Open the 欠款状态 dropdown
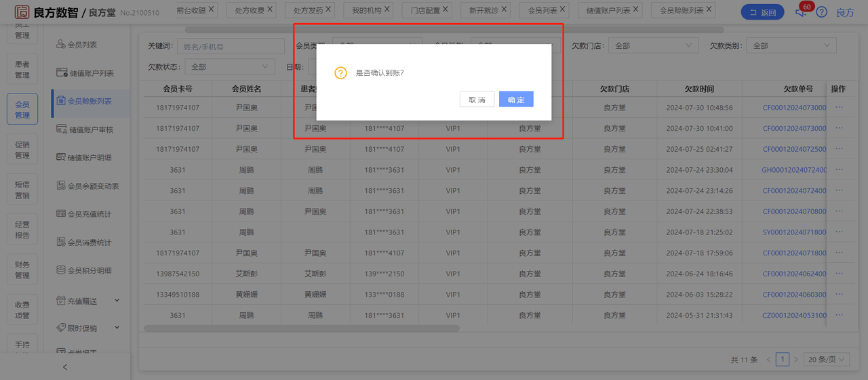Viewport: 868px width, 380px height. [x=229, y=66]
